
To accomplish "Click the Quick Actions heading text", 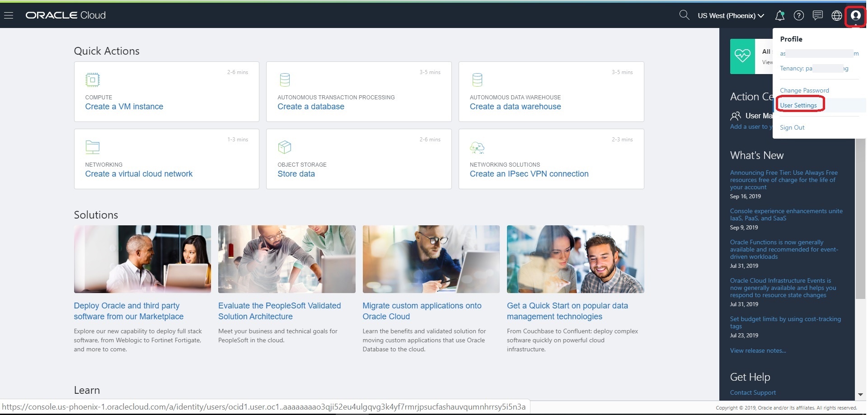I will pyautogui.click(x=107, y=51).
